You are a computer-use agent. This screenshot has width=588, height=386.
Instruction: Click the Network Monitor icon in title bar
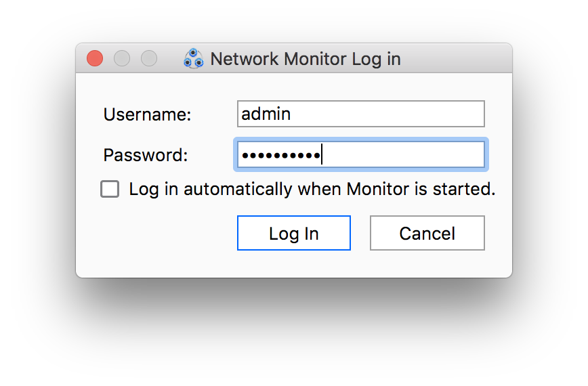click(x=194, y=59)
